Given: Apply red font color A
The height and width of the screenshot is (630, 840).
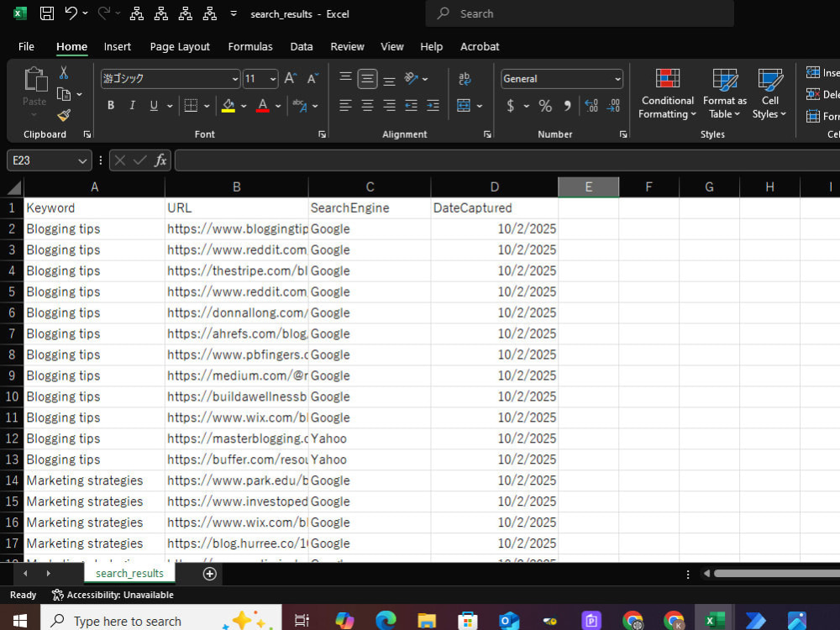Looking at the screenshot, I should point(262,106).
